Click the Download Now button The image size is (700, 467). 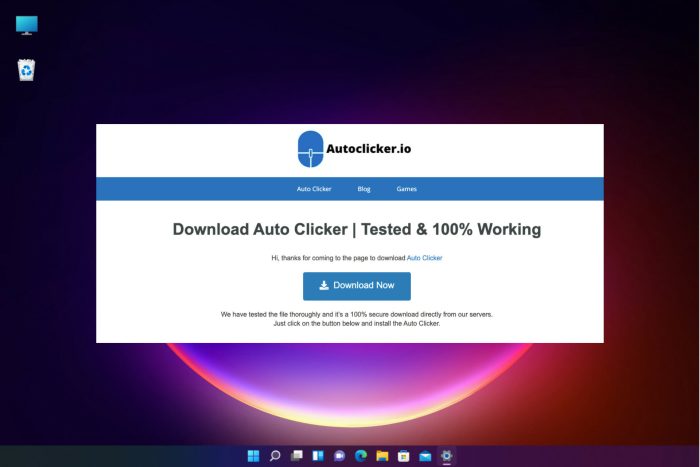point(357,286)
